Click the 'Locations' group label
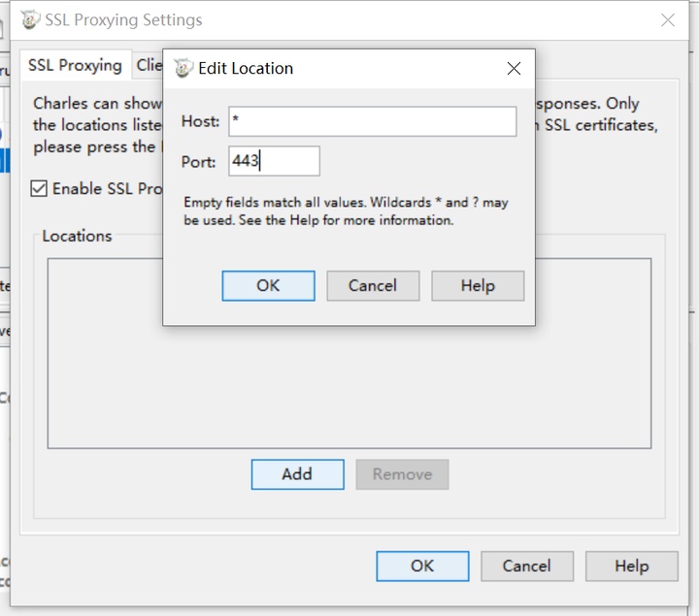Viewport: 699px width, 616px height. pyautogui.click(x=77, y=236)
